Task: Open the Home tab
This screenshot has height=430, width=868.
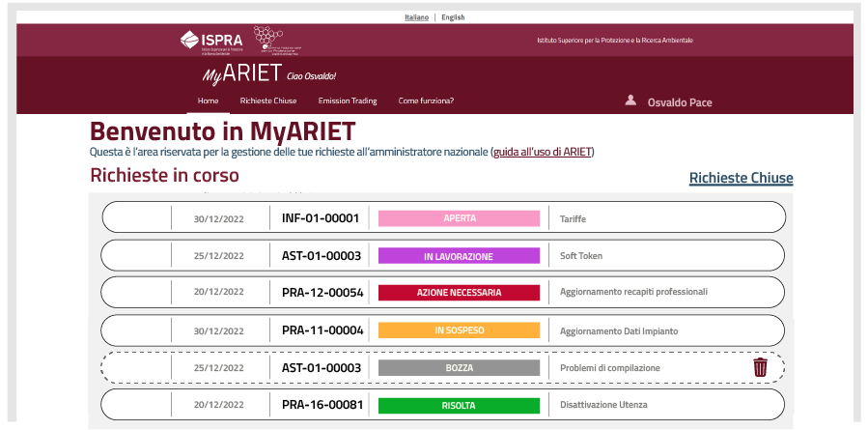Action: (x=208, y=100)
